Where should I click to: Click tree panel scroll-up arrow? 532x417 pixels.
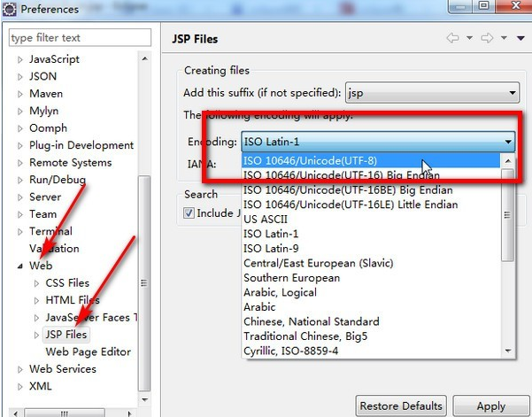click(x=144, y=58)
